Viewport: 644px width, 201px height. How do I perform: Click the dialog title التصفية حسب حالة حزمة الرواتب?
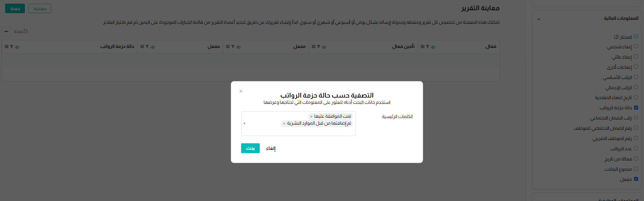click(327, 95)
